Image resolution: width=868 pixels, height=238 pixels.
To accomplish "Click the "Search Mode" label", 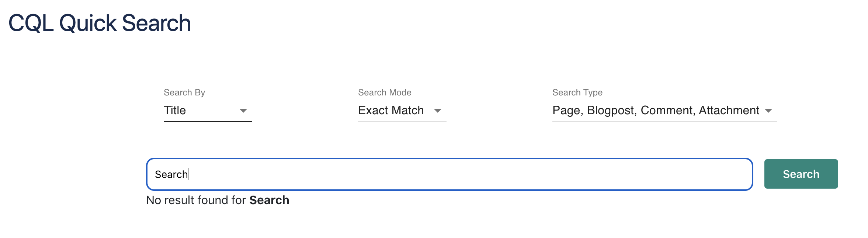I will pyautogui.click(x=385, y=92).
